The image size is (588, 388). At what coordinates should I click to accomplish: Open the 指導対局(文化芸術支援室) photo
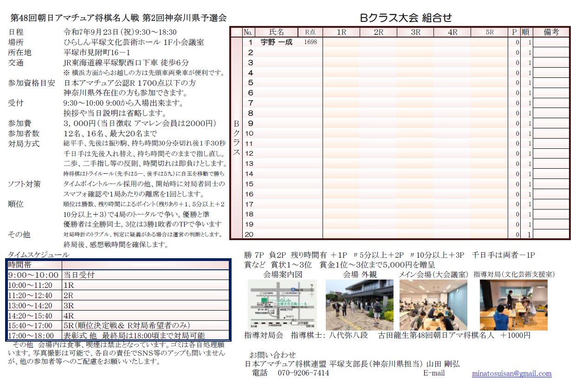click(514, 305)
